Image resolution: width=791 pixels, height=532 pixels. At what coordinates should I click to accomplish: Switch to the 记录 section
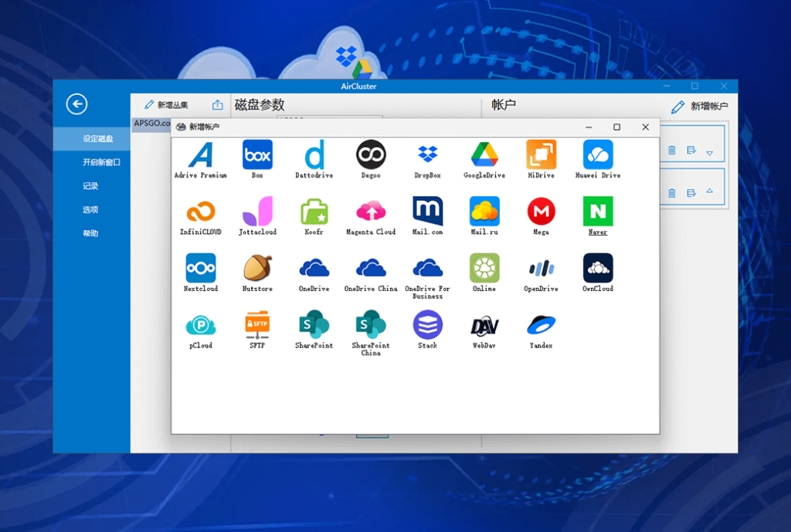click(x=92, y=186)
